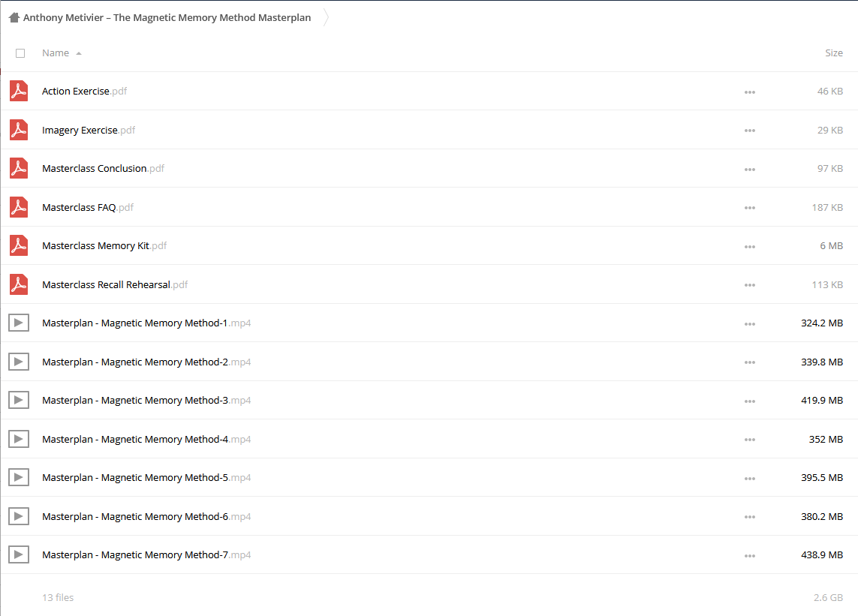
Task: Open the Masterclass FAQ.pdf file
Action: coord(88,207)
